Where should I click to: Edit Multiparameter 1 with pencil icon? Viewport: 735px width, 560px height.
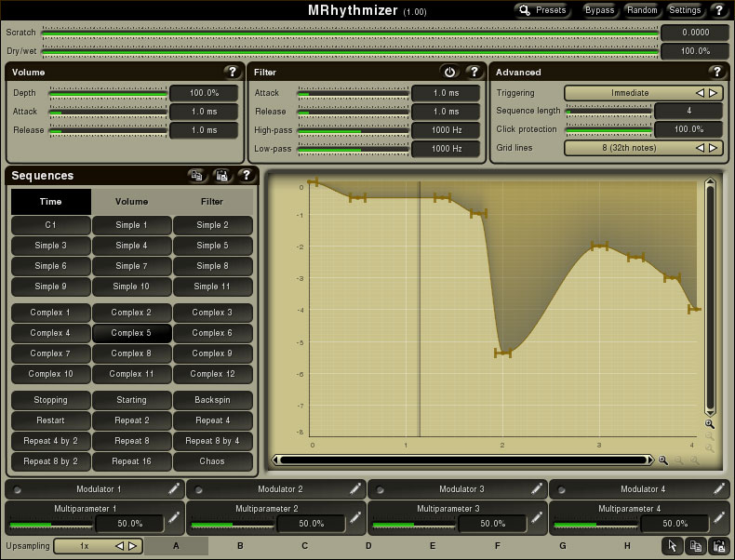tap(174, 518)
